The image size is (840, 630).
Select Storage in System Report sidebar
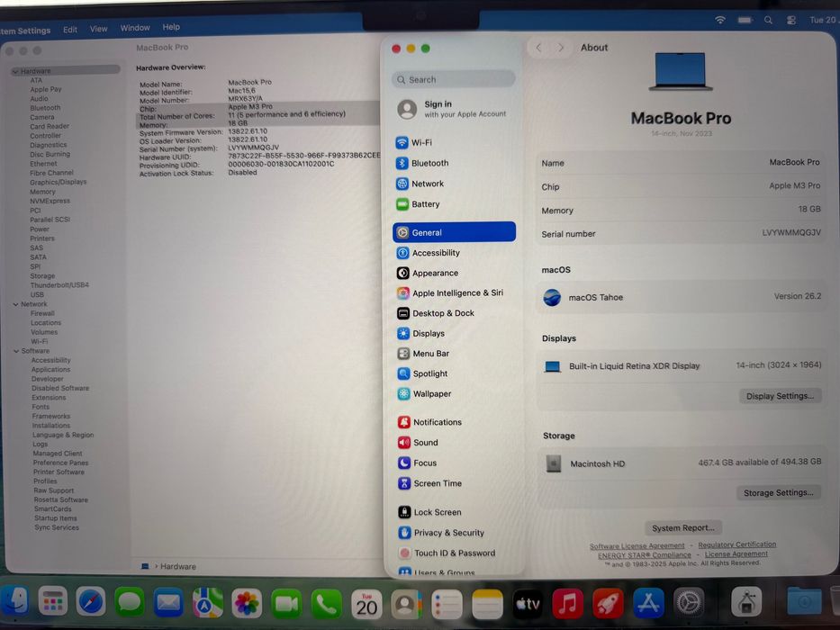(42, 276)
